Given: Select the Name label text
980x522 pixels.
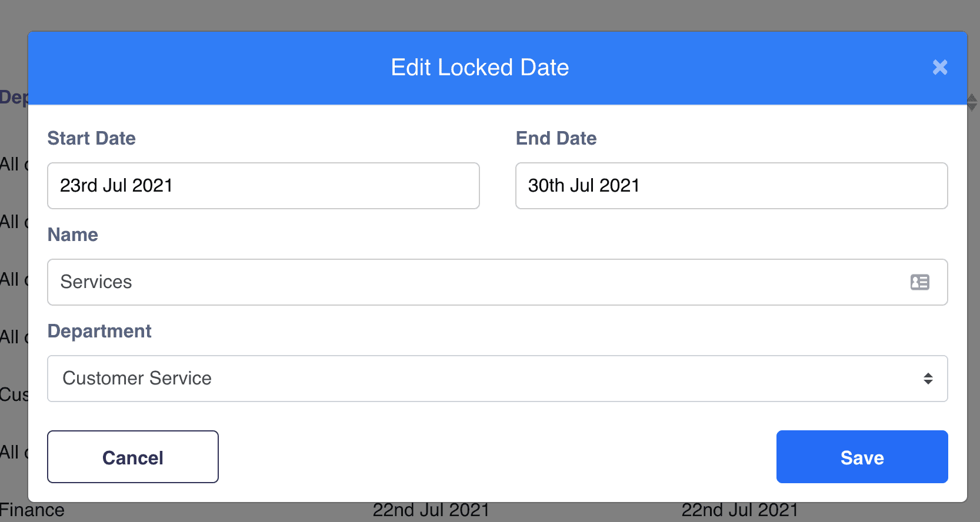Looking at the screenshot, I should click(x=72, y=235).
